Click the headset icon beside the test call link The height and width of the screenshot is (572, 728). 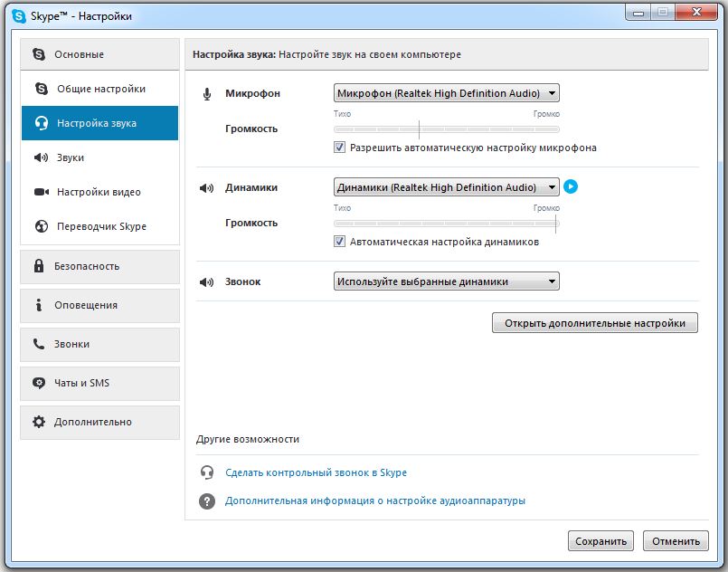(206, 472)
